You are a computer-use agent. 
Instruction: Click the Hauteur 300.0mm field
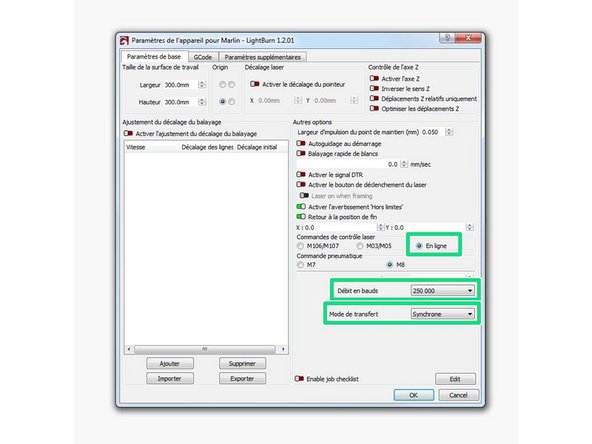click(x=180, y=102)
